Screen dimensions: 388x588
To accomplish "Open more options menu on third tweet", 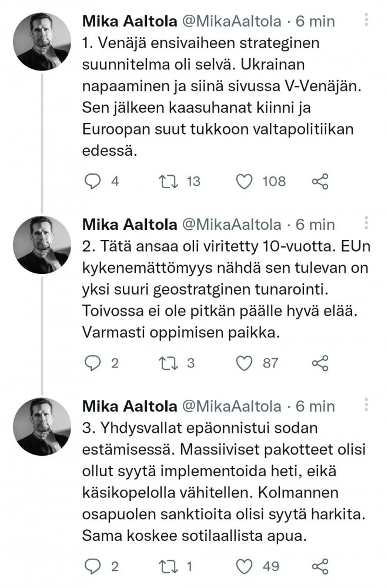I will click(x=366, y=405).
